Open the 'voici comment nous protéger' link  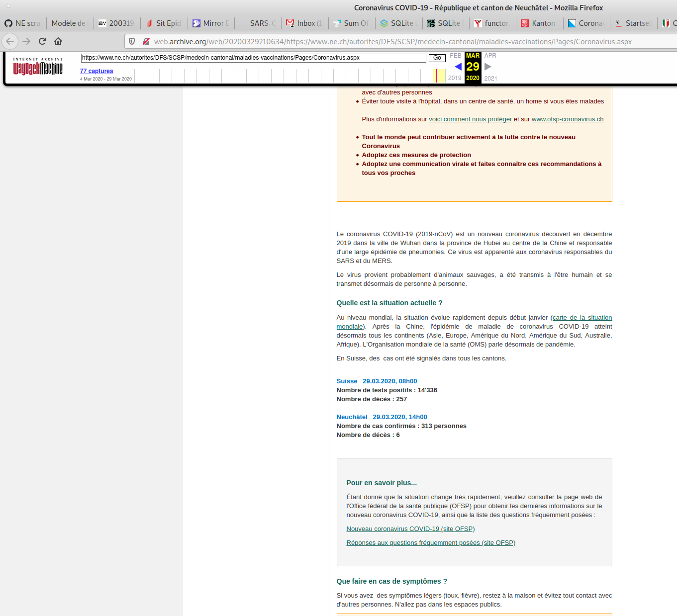[470, 119]
